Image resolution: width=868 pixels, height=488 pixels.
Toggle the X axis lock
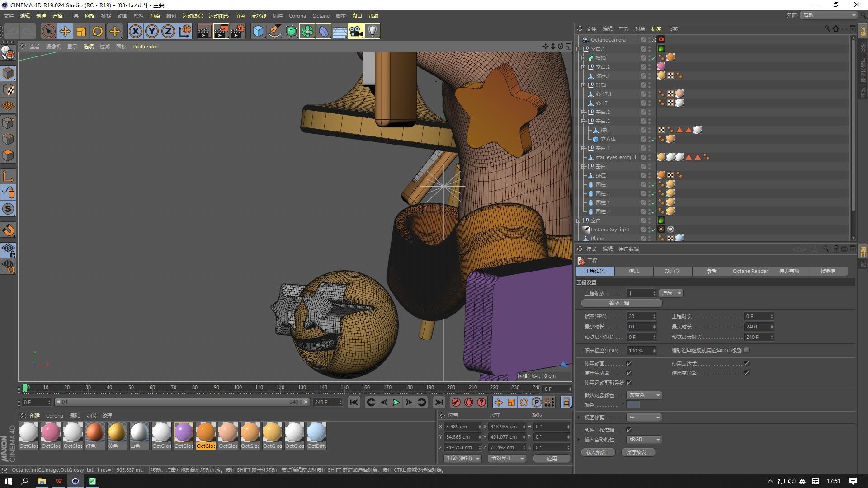(135, 31)
